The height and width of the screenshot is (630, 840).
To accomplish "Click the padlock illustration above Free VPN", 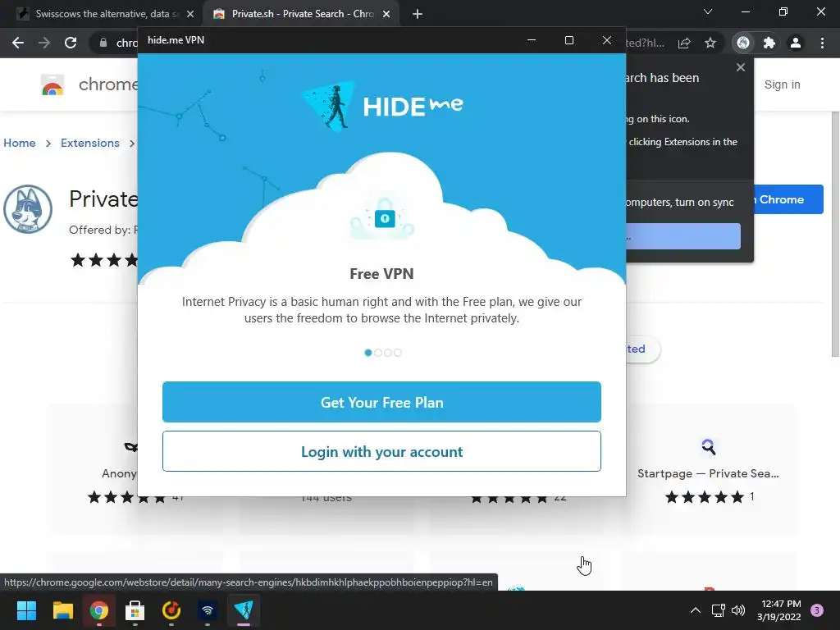I will click(382, 218).
